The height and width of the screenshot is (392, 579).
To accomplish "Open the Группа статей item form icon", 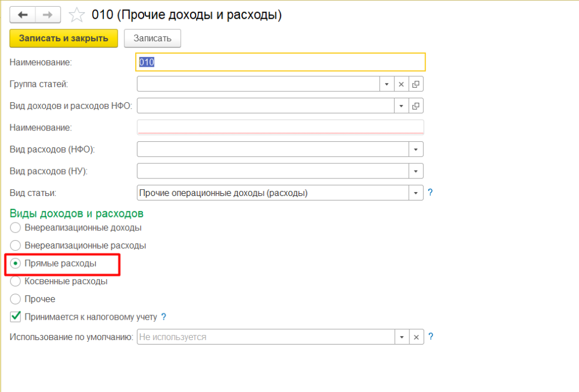I will pyautogui.click(x=416, y=84).
